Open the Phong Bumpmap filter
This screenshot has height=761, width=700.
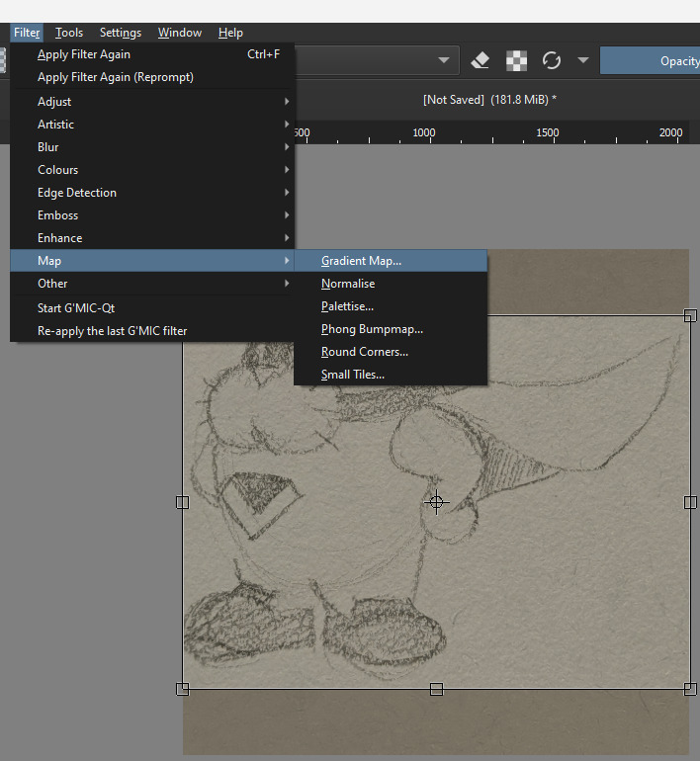(372, 329)
